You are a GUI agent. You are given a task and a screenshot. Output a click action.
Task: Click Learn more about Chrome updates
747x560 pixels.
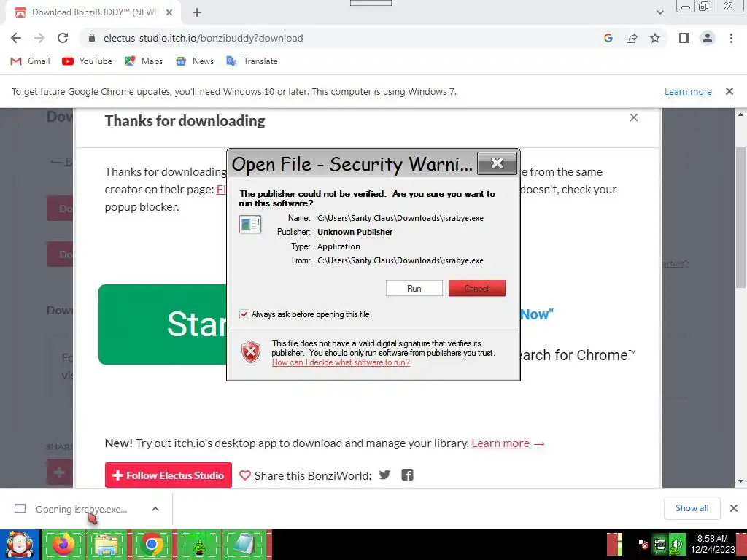(x=688, y=91)
